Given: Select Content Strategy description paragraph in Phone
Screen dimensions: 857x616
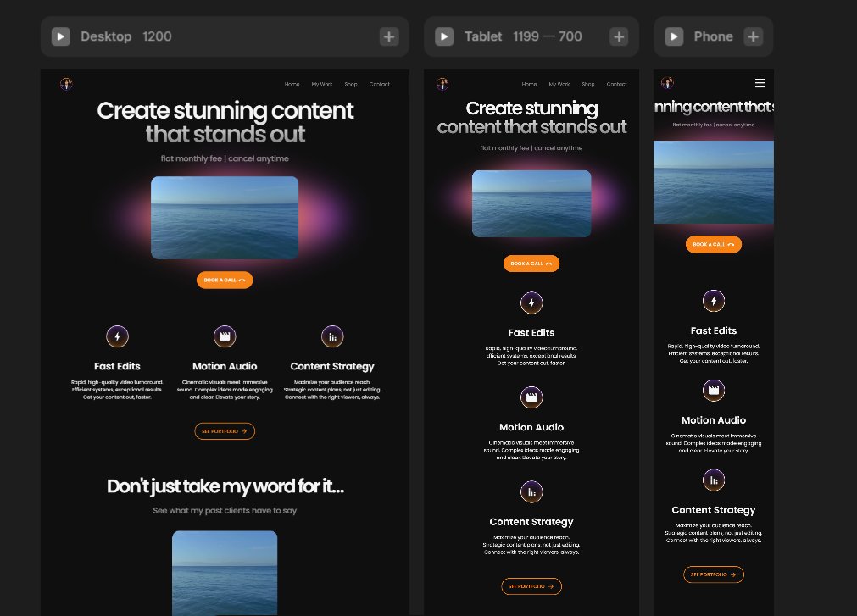Looking at the screenshot, I should point(713,533).
